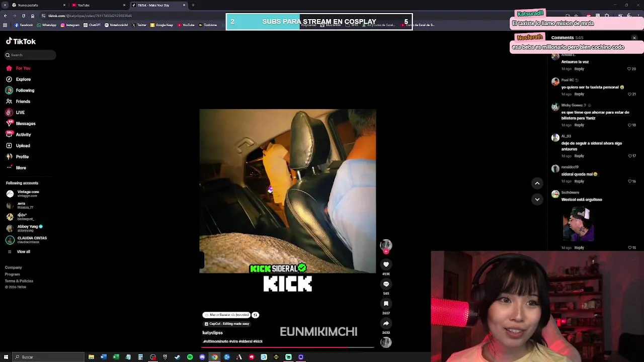Screen dimensions: 644x362
Task: Open Pool RC commenter avatar
Action: click(555, 81)
